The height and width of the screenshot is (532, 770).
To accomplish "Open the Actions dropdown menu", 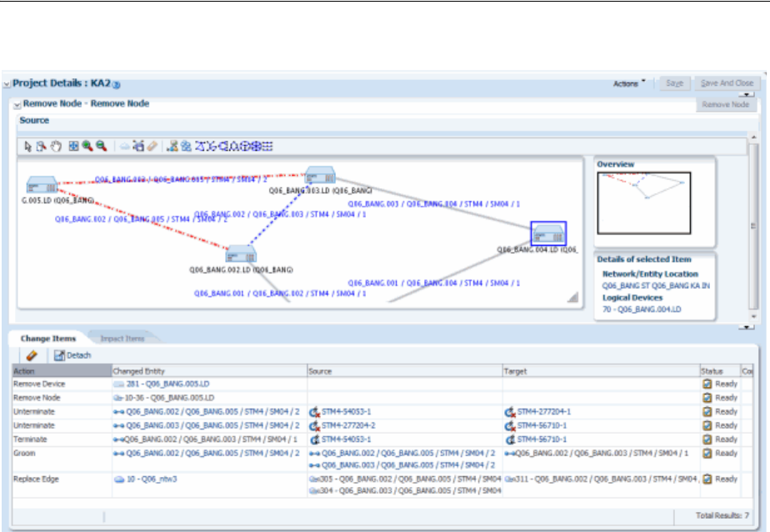I will tap(629, 83).
